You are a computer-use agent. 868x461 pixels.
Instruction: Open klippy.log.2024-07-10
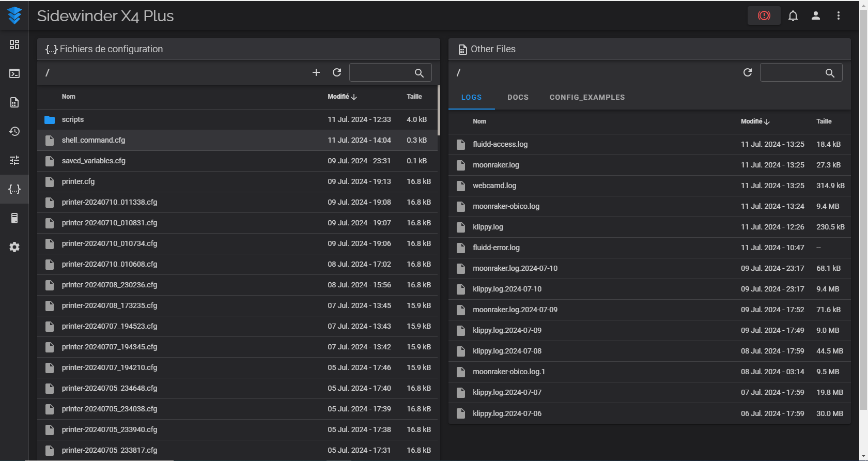[649, 289]
